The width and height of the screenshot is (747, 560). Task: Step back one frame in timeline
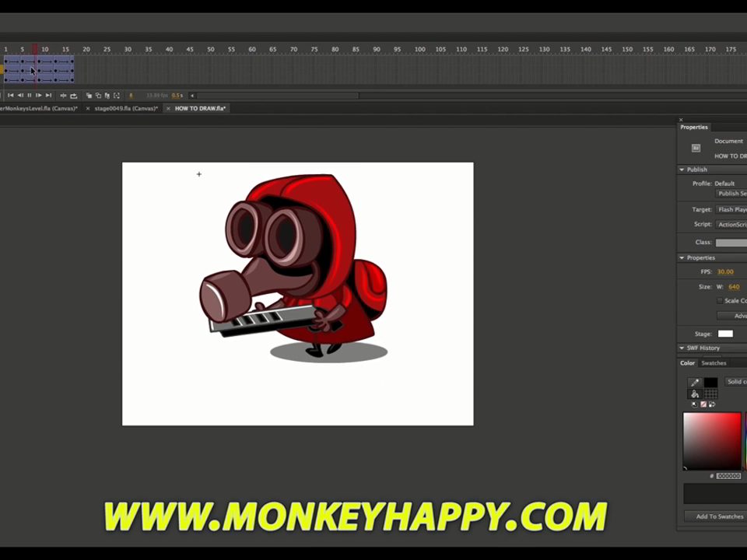coord(20,95)
